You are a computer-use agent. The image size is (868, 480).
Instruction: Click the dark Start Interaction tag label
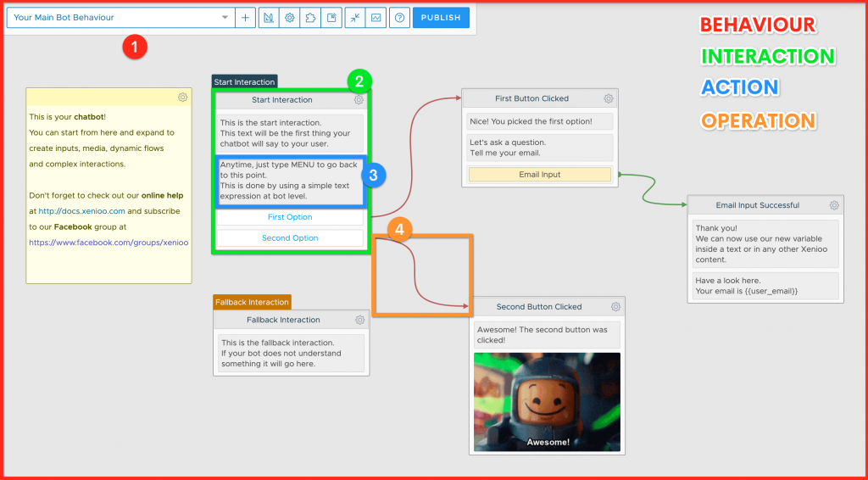point(244,82)
